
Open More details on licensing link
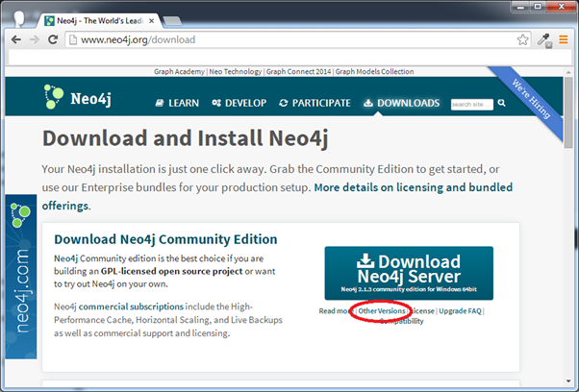[414, 187]
